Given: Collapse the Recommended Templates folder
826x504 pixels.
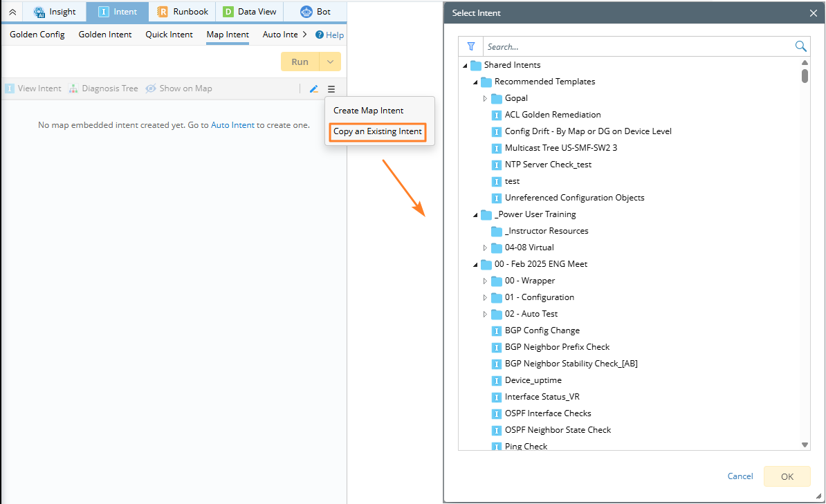Looking at the screenshot, I should (x=475, y=82).
